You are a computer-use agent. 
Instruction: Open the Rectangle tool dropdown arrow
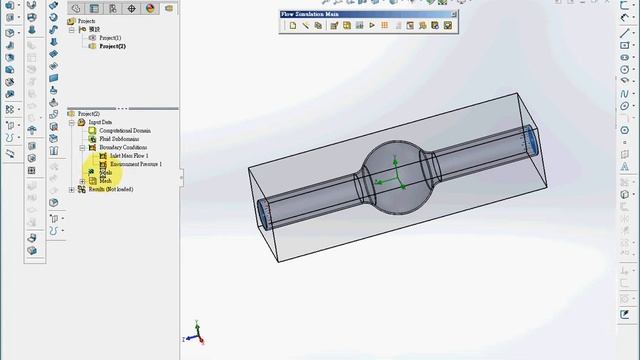pyautogui.click(x=633, y=45)
